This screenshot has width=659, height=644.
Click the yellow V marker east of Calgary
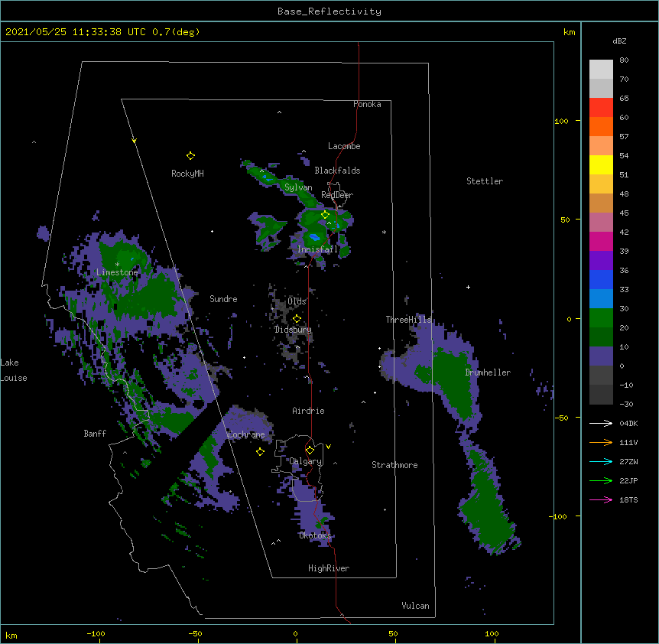328,447
